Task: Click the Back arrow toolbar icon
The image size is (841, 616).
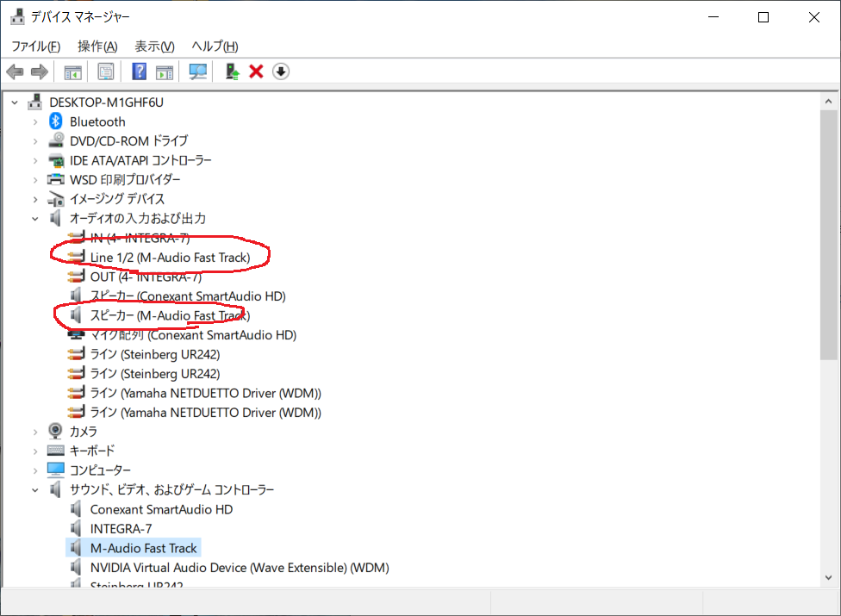Action: point(15,72)
